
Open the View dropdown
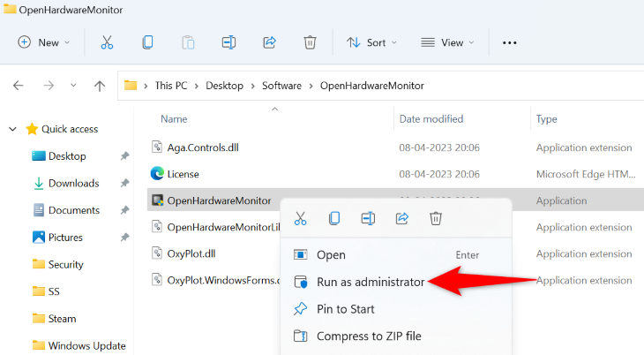pyautogui.click(x=447, y=42)
